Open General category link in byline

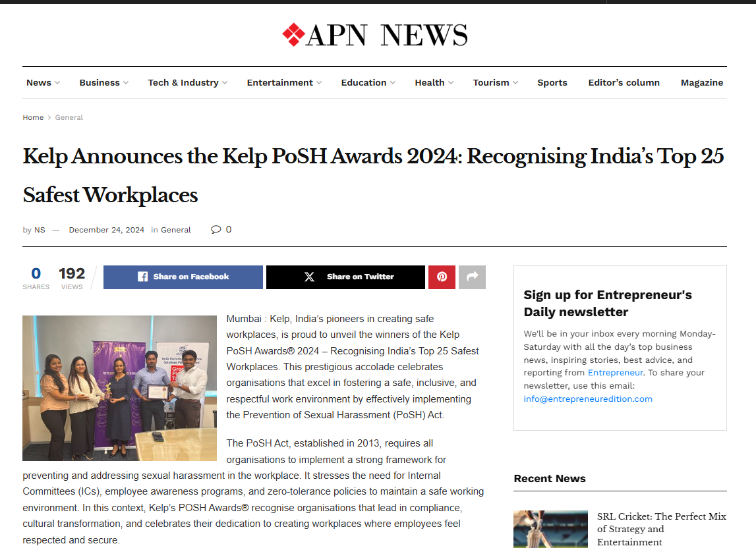pyautogui.click(x=176, y=230)
